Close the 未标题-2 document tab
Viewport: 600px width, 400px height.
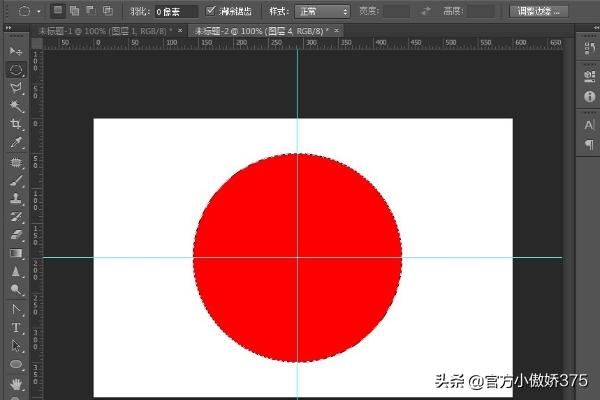(x=336, y=30)
